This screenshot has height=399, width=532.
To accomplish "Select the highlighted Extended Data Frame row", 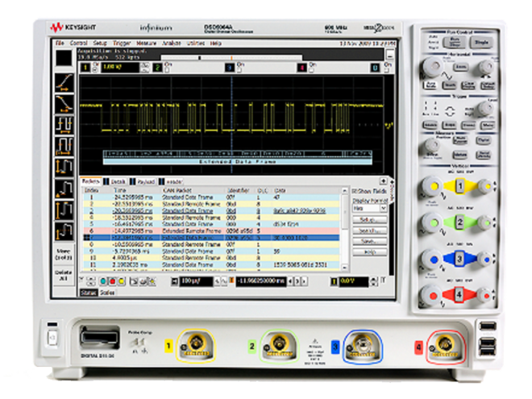I will click(211, 238).
